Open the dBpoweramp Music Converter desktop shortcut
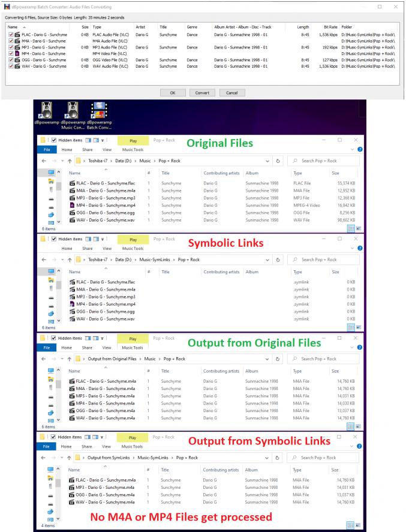406x532 pixels. (74, 111)
